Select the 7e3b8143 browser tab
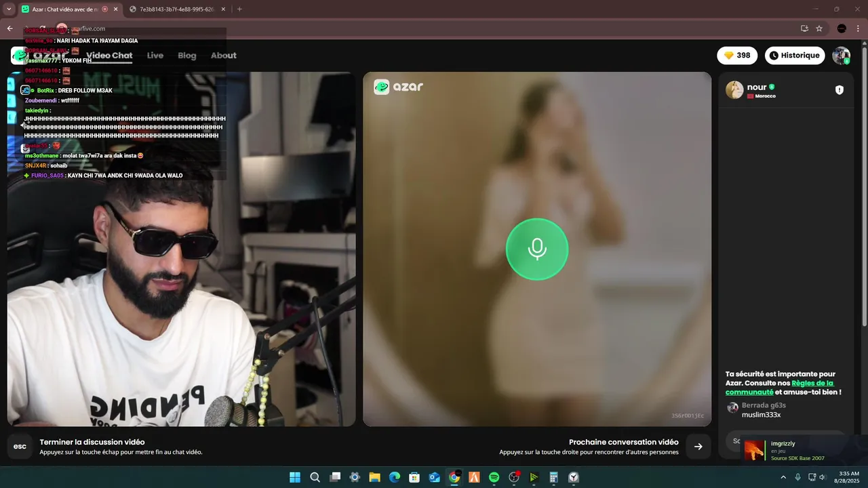 [x=176, y=9]
